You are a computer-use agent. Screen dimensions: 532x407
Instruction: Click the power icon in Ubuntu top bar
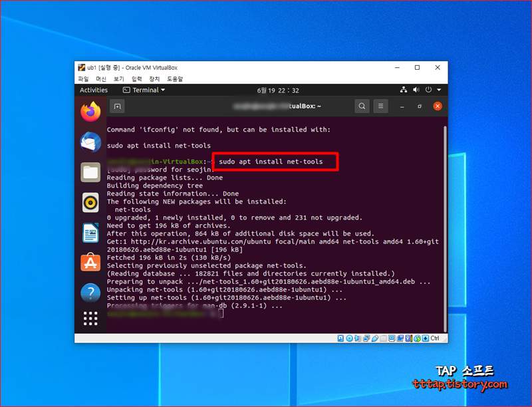click(x=428, y=90)
